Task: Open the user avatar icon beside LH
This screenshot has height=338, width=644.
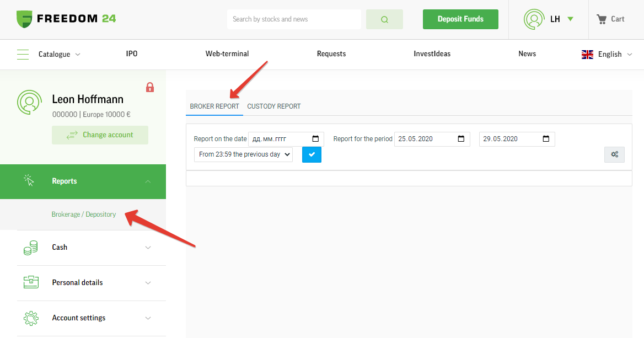Action: click(534, 19)
